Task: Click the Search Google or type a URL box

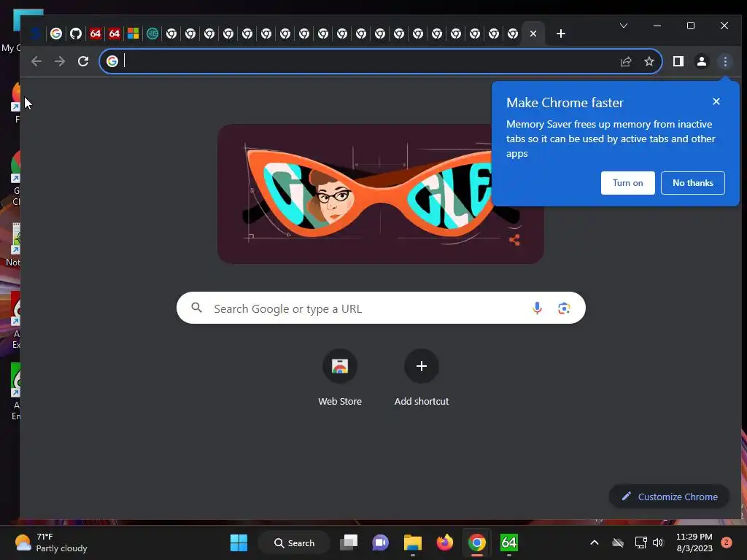Action: click(381, 308)
